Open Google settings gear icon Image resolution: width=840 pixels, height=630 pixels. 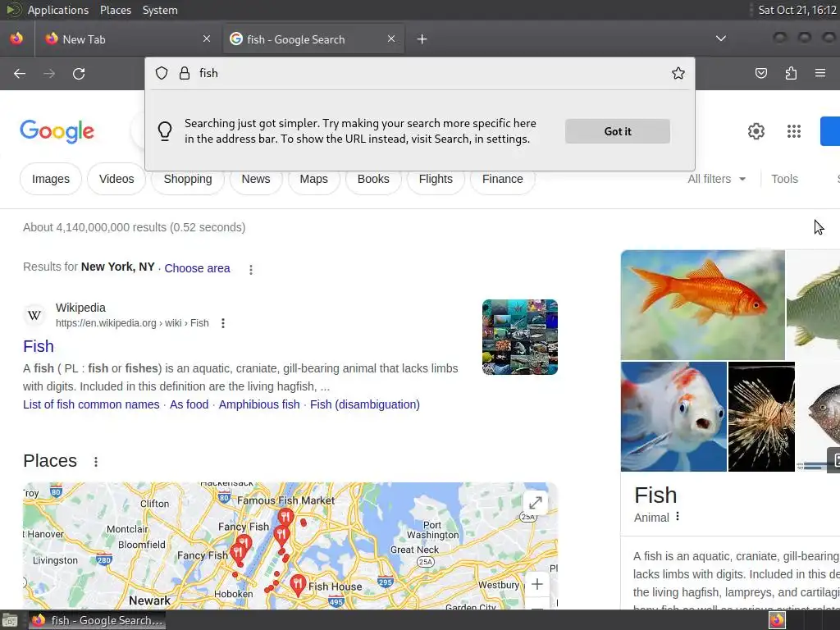point(756,131)
